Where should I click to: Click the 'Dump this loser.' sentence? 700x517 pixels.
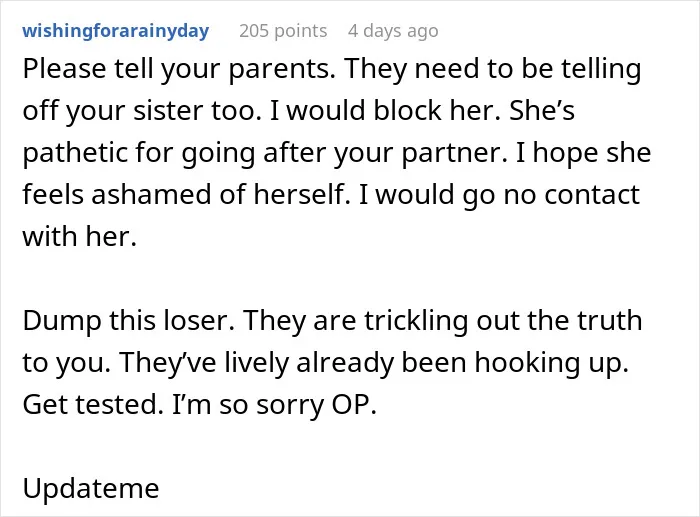click(x=129, y=321)
